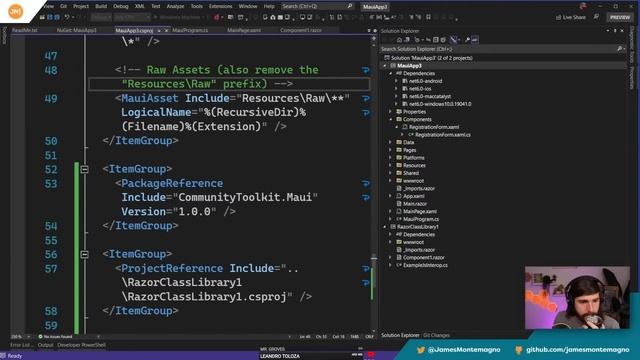Select the Resources folder
Image resolution: width=640 pixels, height=360 pixels.
click(x=414, y=166)
